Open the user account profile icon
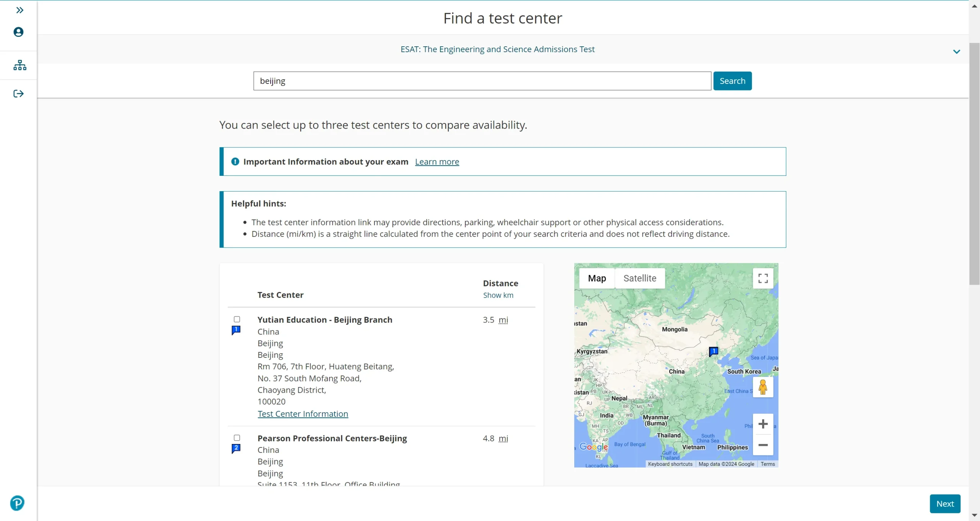 18,32
